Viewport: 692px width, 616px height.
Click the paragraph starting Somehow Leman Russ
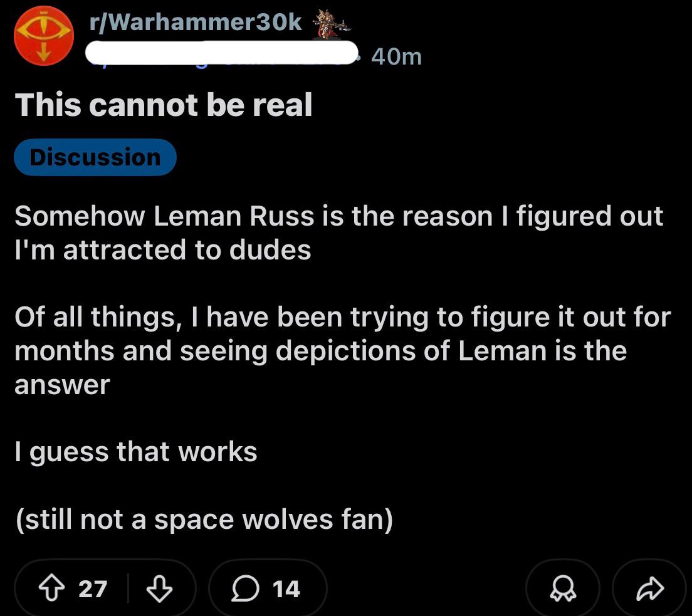[x=338, y=232]
